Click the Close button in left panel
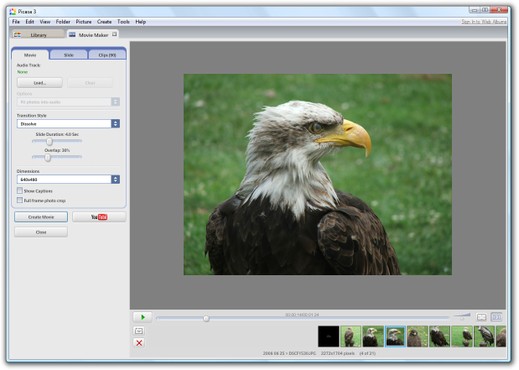 click(41, 232)
